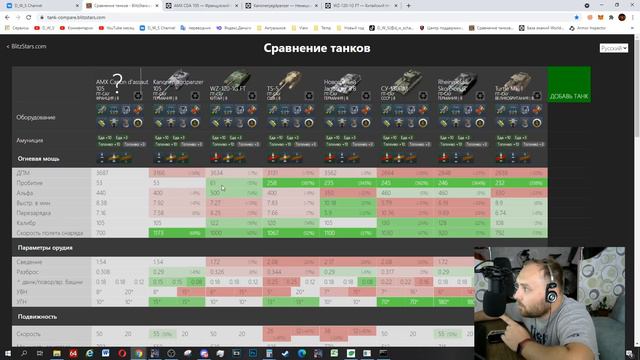Toggle top-right red equipment icon for Kanonenjagdpanzer

(x=195, y=109)
